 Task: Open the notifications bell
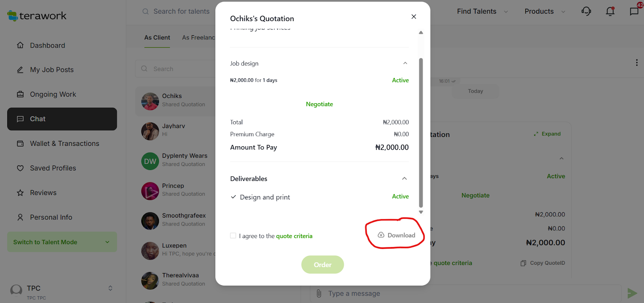tap(610, 11)
